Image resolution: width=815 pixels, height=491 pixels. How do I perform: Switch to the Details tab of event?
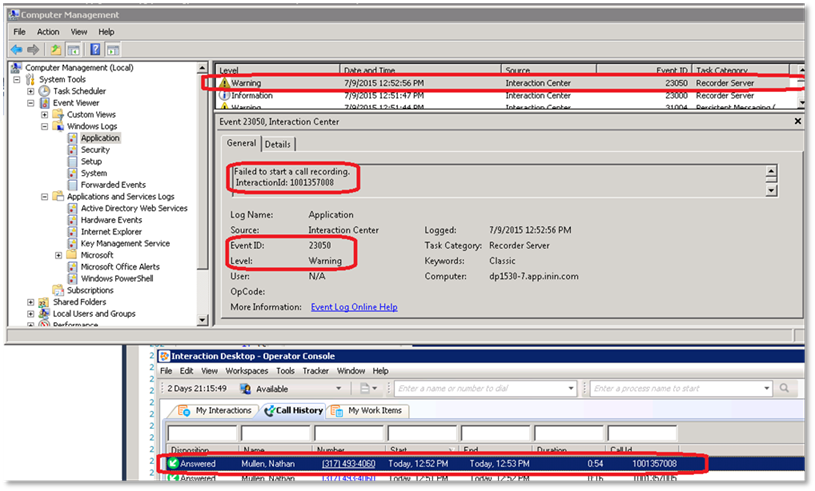click(278, 144)
